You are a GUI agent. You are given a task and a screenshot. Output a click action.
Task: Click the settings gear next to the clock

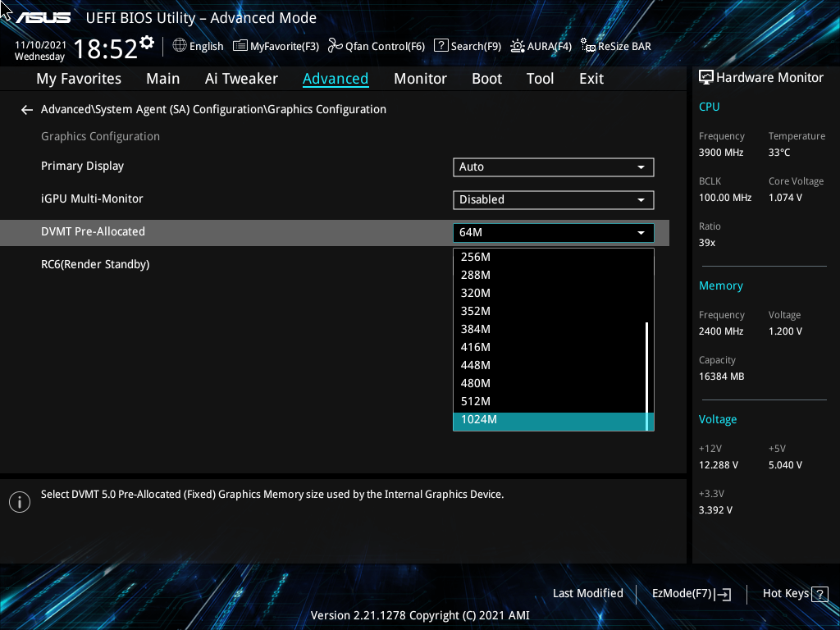147,43
